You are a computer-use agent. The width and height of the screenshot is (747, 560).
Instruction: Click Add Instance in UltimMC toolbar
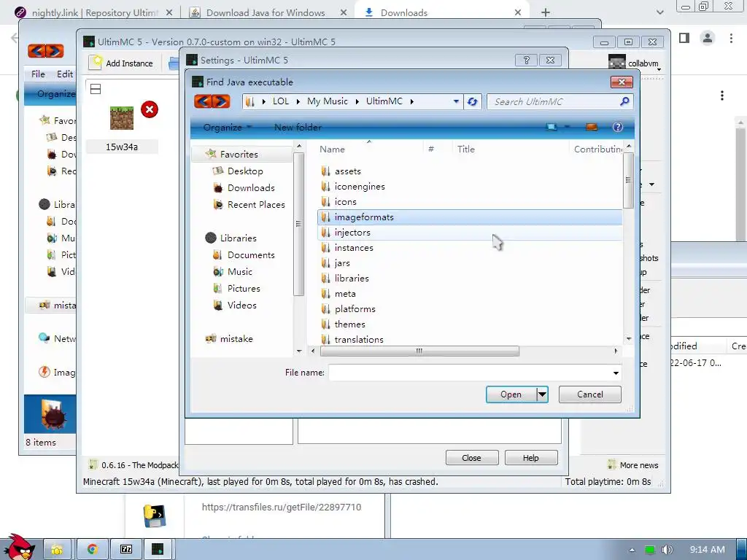(x=121, y=63)
